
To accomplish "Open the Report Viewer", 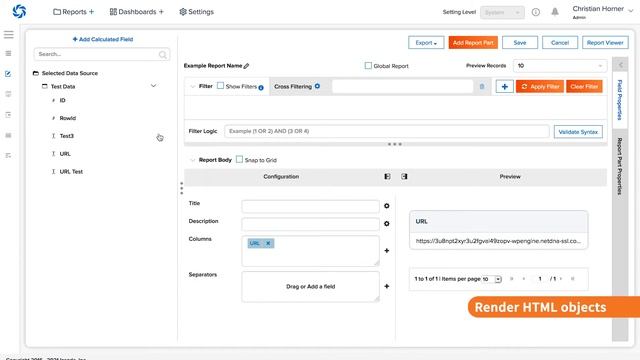I will 605,43.
